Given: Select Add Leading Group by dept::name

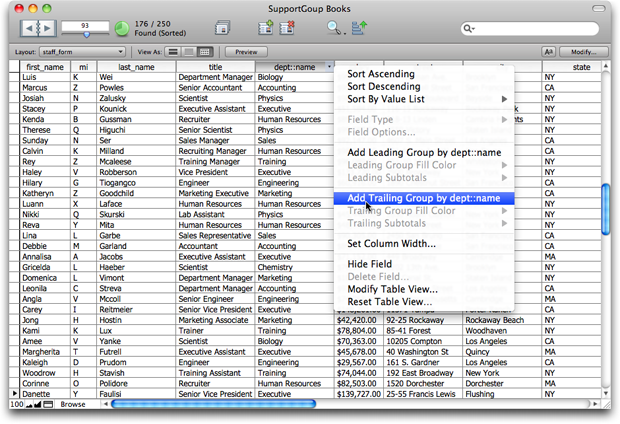Looking at the screenshot, I should pyautogui.click(x=424, y=153).
